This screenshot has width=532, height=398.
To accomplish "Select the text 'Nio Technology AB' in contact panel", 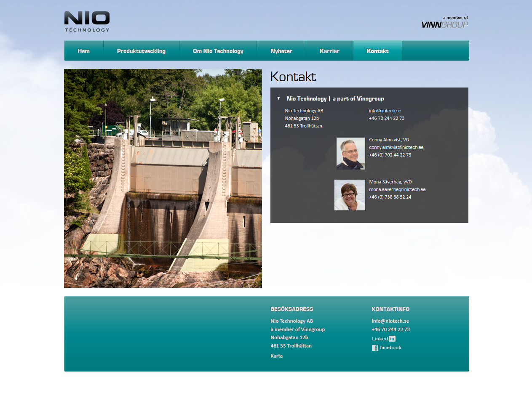I will coord(304,111).
